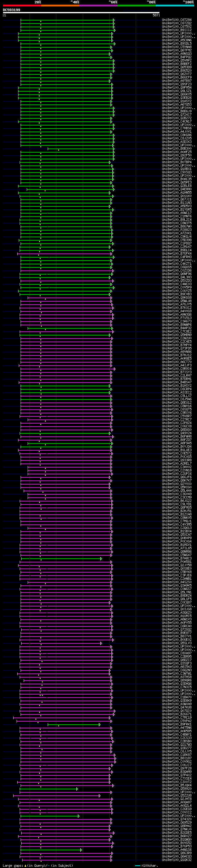
Task: Click hit label UniRef100_Q5L444
Action: pyautogui.click(x=177, y=491)
